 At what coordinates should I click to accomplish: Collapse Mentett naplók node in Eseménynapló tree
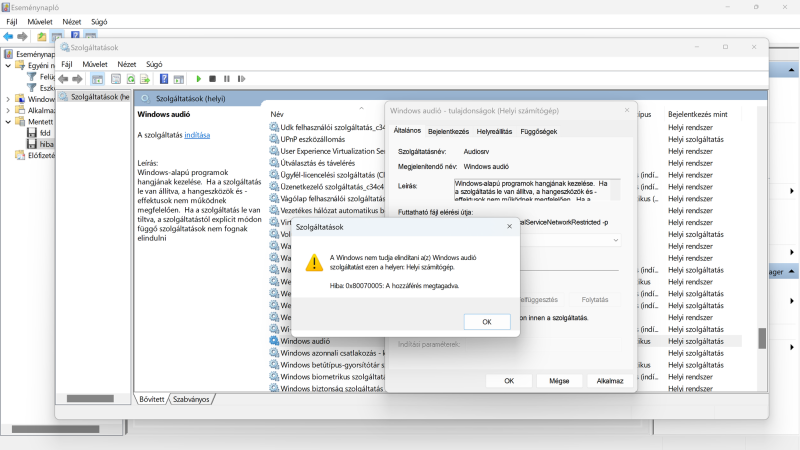[8, 121]
